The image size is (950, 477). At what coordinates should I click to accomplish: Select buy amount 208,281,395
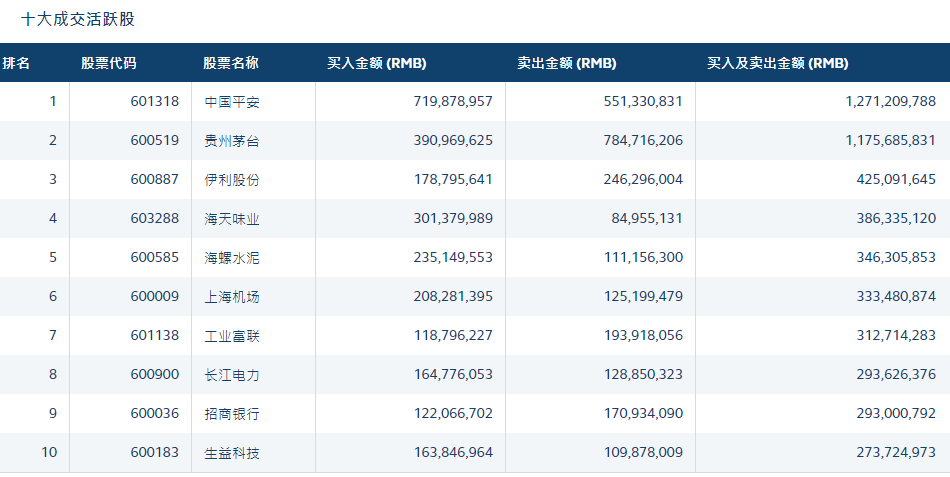453,296
